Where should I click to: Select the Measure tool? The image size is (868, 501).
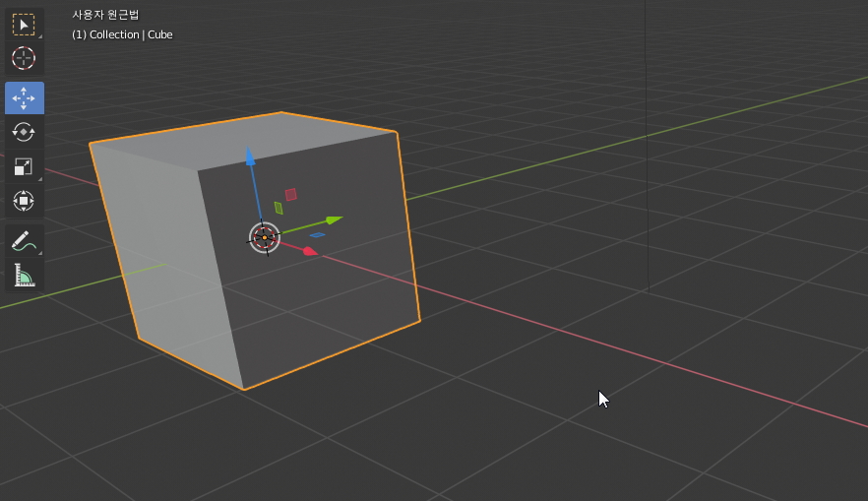coord(24,276)
